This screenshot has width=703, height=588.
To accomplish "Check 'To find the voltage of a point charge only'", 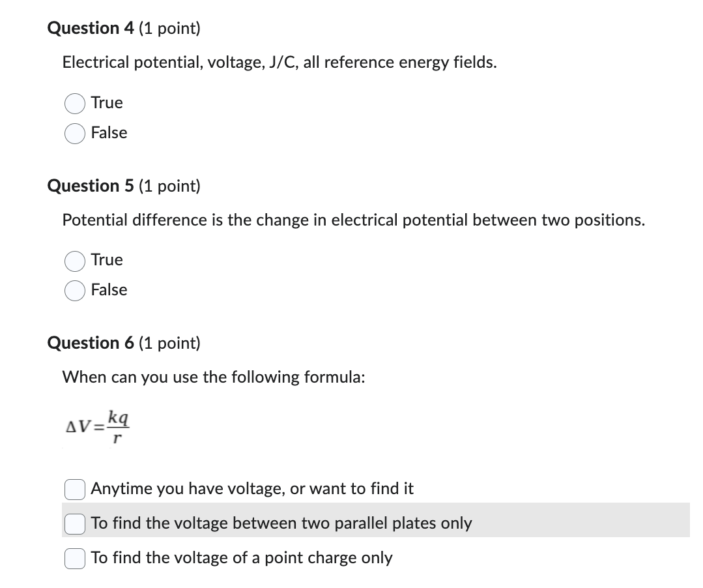I will [x=74, y=558].
